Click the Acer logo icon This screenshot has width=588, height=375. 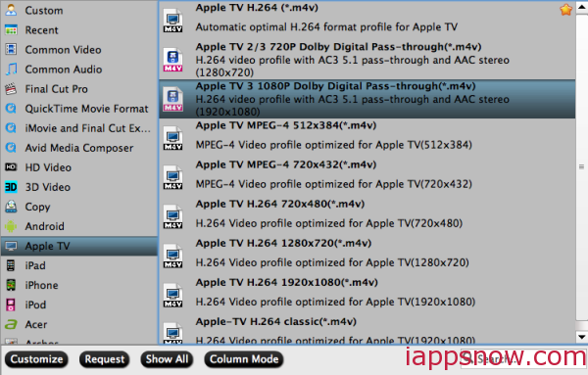pyautogui.click(x=11, y=324)
